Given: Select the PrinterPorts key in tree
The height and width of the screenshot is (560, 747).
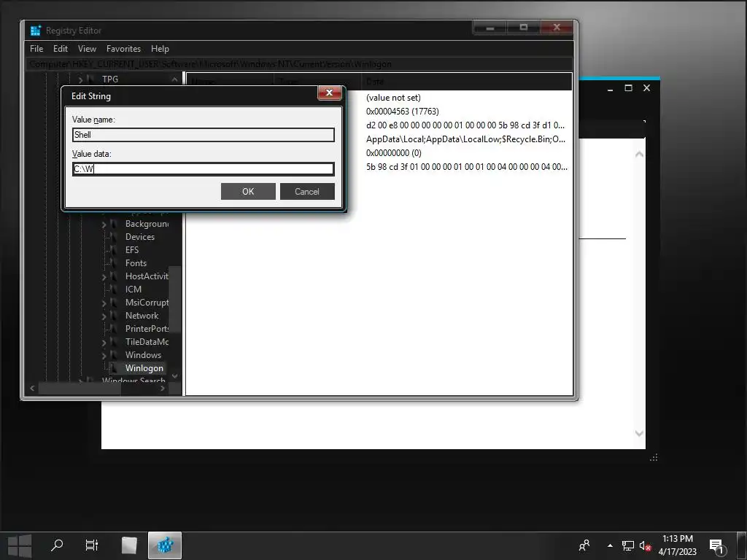Looking at the screenshot, I should click(147, 329).
